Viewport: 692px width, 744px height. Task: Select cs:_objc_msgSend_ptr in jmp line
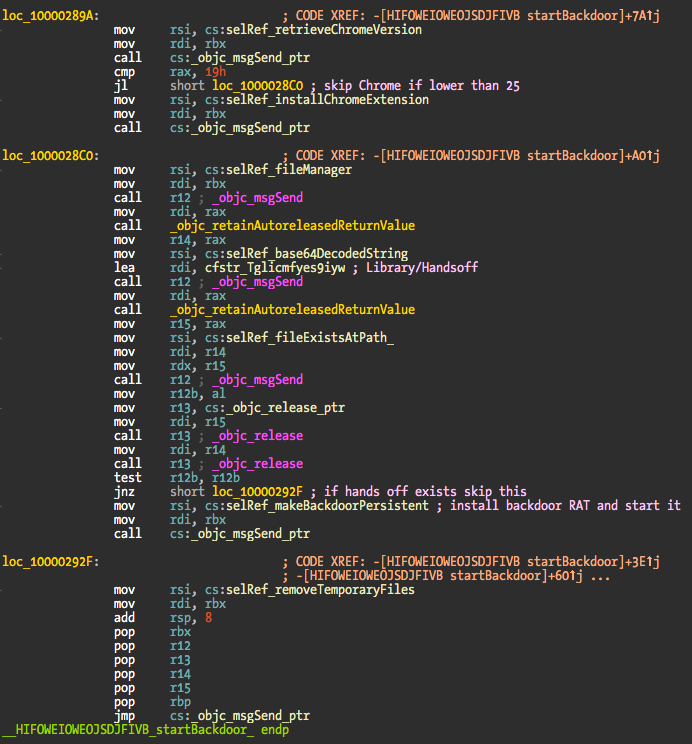tap(240, 716)
